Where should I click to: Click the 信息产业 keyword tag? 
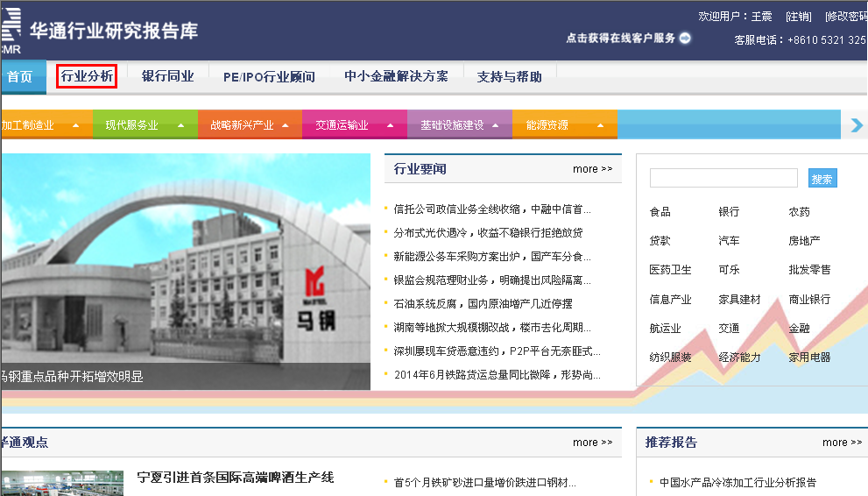[670, 300]
